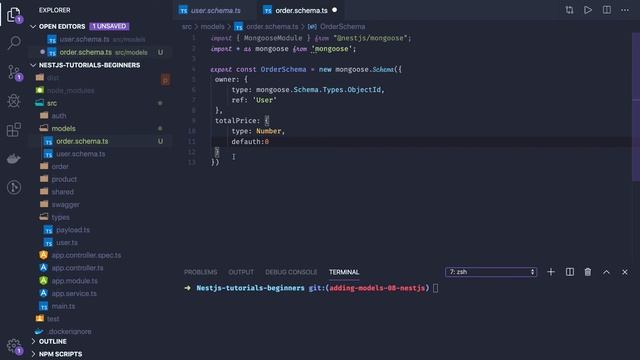Create a new terminal with plus icon
Viewport: 640px width, 360px height.
click(551, 272)
